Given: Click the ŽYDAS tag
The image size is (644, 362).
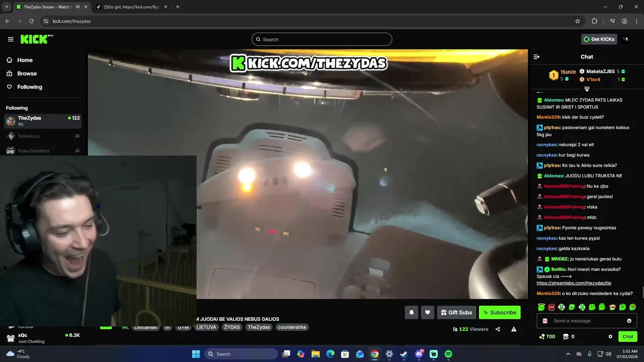Looking at the screenshot, I should 232,327.
